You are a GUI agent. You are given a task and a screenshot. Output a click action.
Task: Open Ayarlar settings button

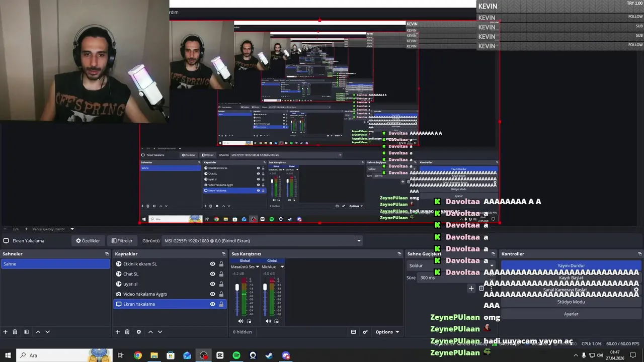click(571, 314)
